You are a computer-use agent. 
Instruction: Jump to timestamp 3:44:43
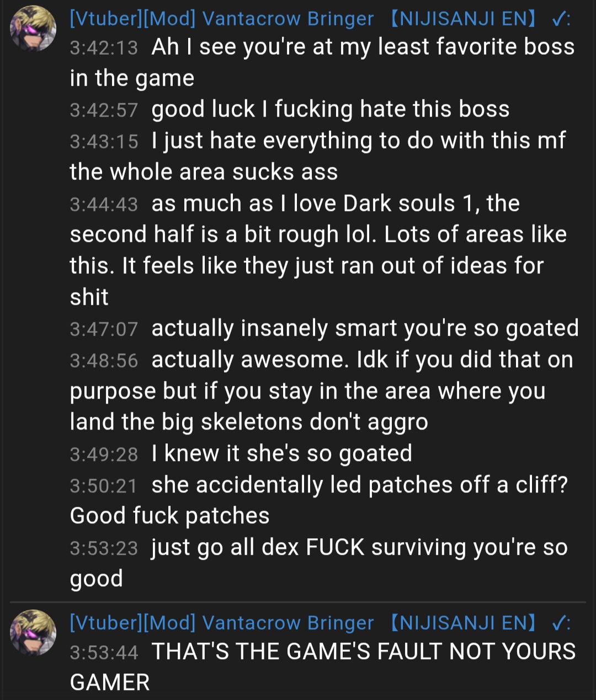coord(104,205)
